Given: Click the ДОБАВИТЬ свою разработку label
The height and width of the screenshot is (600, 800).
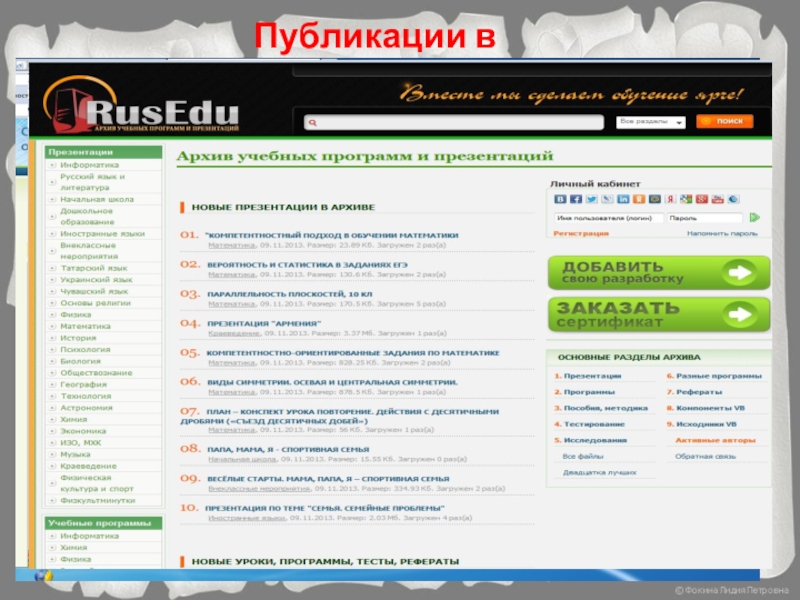Looking at the screenshot, I should click(x=622, y=272).
